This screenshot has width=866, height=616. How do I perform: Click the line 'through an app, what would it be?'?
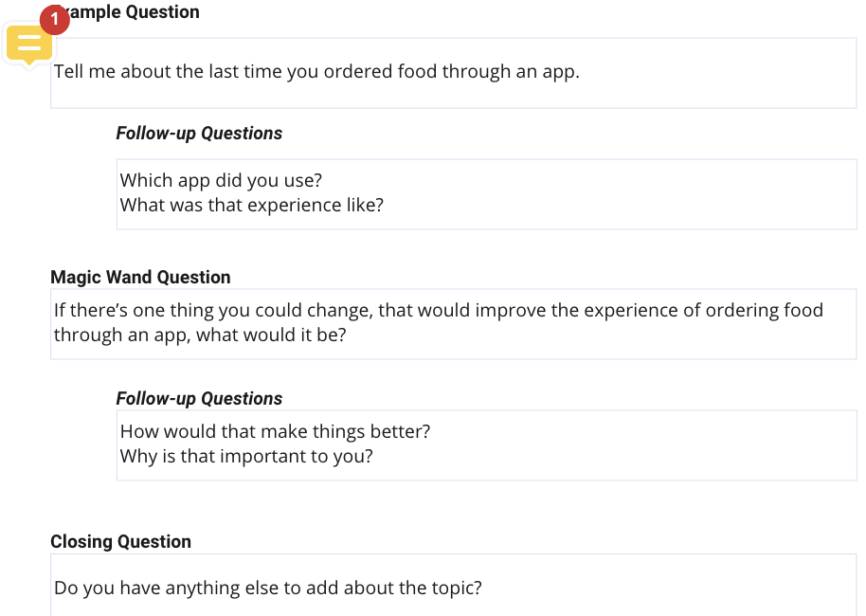[200, 335]
